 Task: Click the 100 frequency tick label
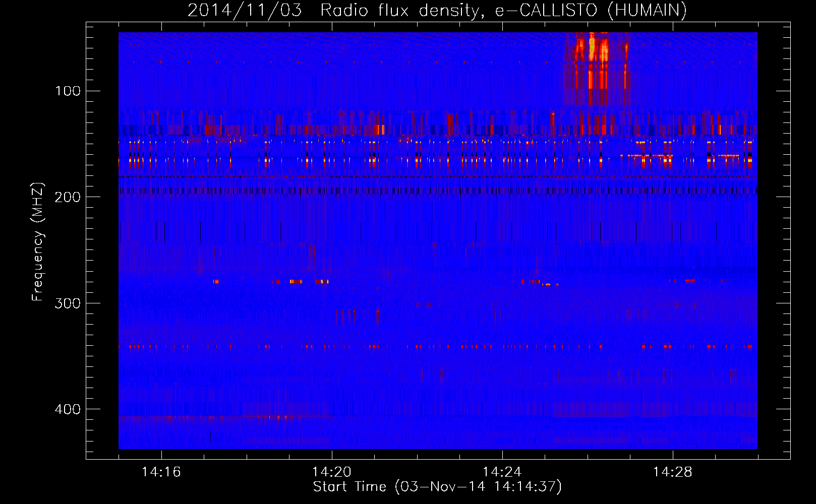click(x=68, y=91)
